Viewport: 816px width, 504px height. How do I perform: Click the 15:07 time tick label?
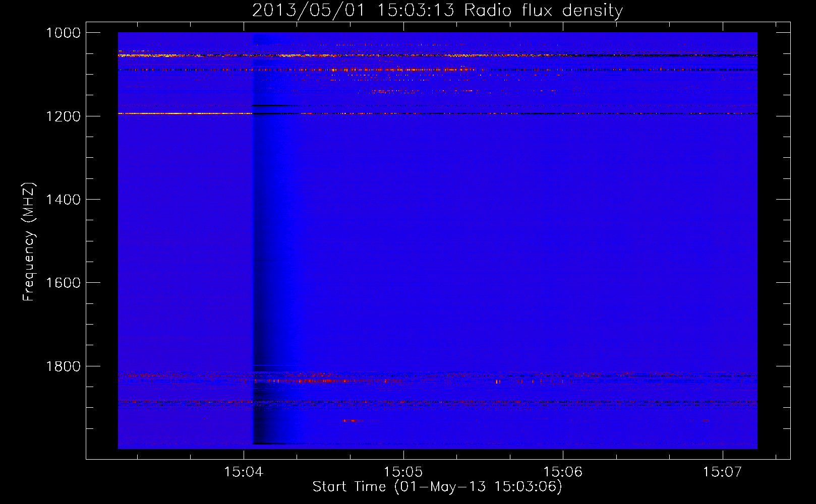click(x=723, y=472)
